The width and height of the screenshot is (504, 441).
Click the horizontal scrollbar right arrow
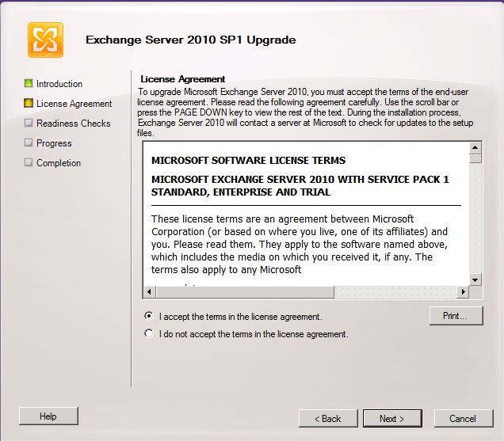tap(462, 291)
